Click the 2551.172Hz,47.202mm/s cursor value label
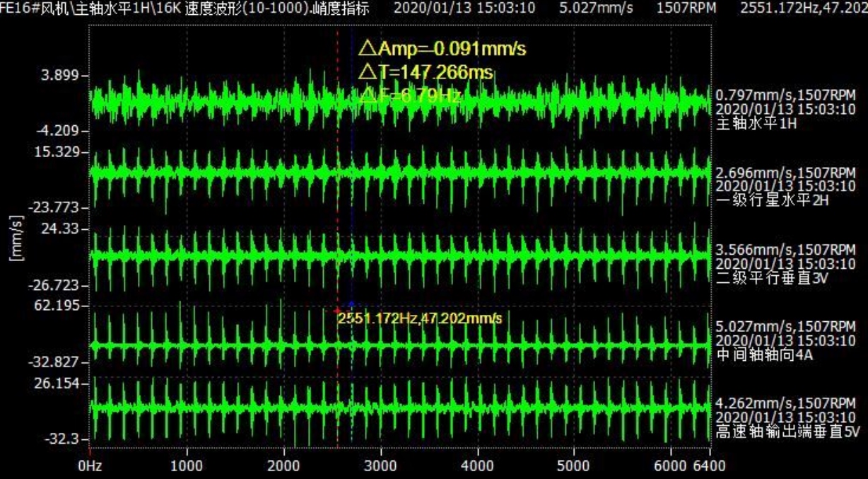 click(x=420, y=319)
